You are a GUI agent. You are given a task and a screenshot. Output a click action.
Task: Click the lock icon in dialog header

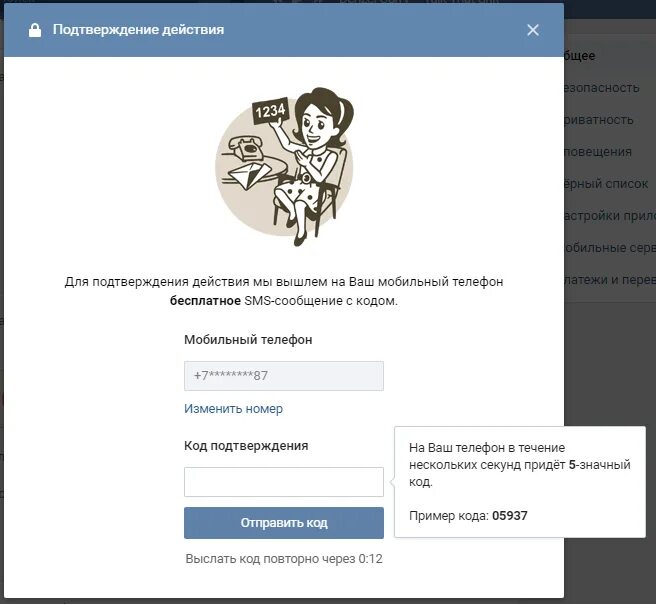click(35, 30)
